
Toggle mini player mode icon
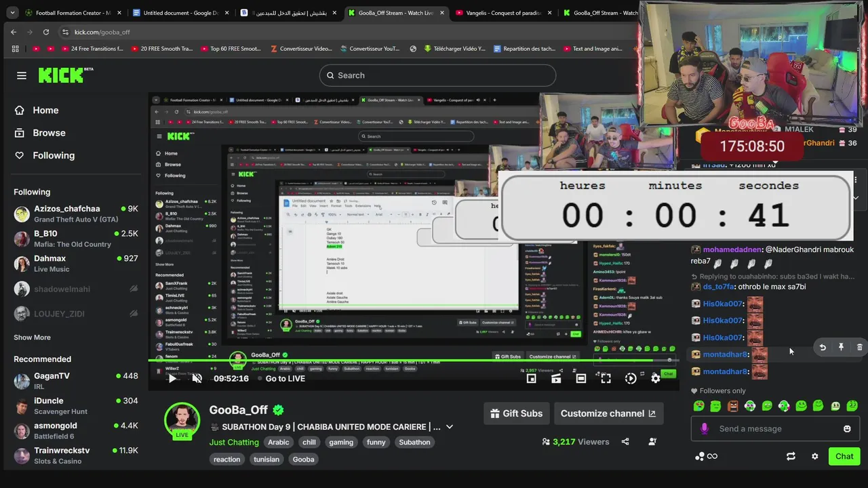click(x=531, y=378)
